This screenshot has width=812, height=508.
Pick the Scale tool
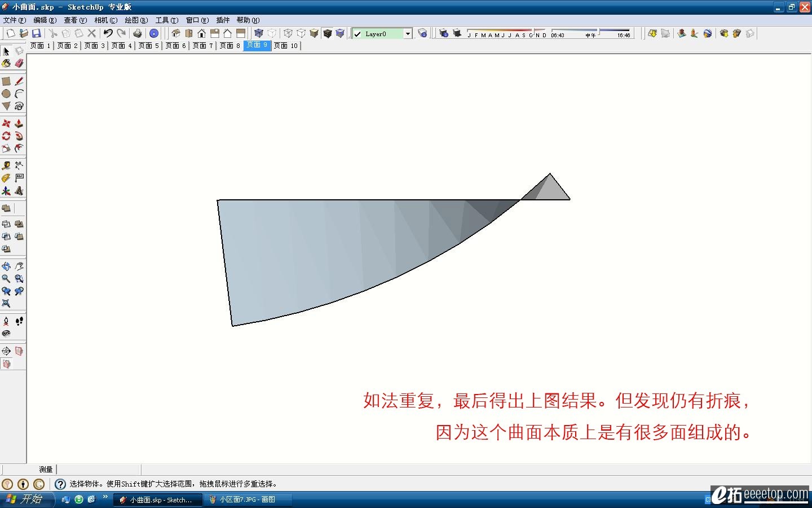6,148
